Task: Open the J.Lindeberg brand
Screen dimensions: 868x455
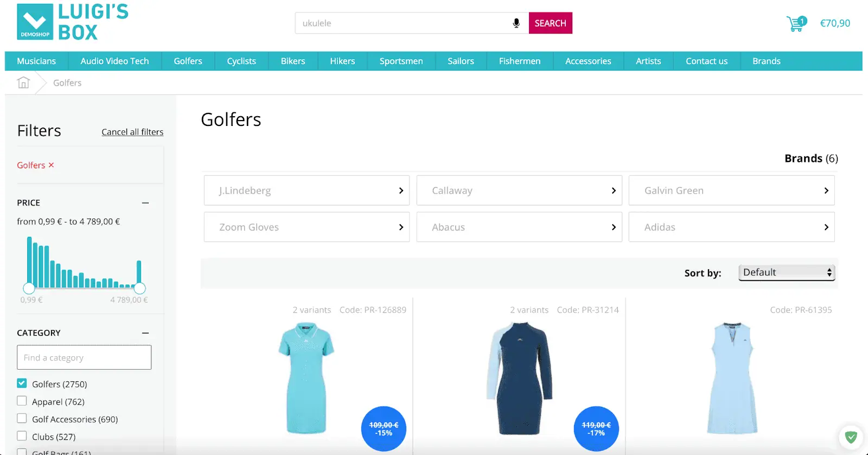Action: 307,191
